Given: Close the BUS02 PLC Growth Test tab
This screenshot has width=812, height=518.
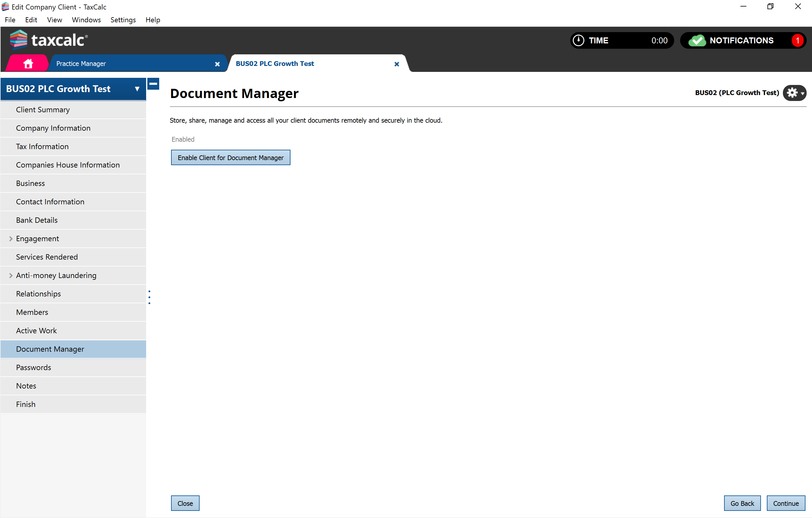Looking at the screenshot, I should pyautogui.click(x=397, y=64).
